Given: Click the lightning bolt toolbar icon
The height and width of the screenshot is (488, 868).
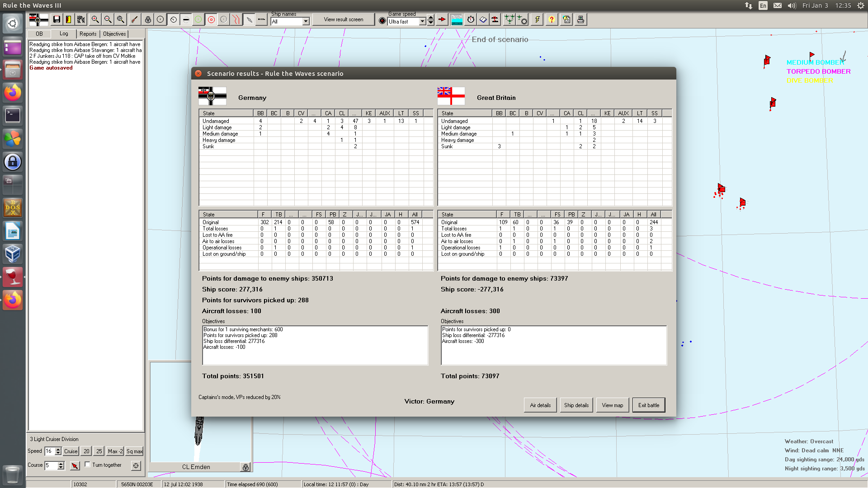Looking at the screenshot, I should click(537, 19).
